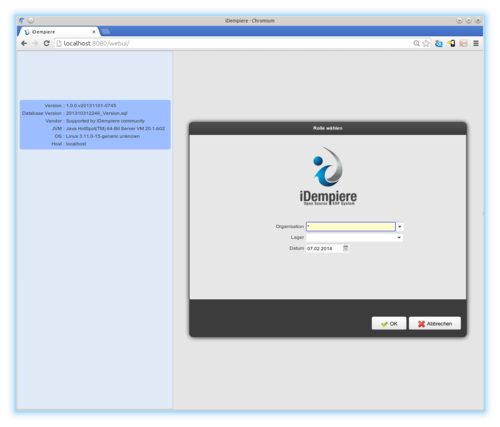Viewport: 500px width, 427px height.
Task: Click the browser forward arrow
Action: pyautogui.click(x=35, y=43)
